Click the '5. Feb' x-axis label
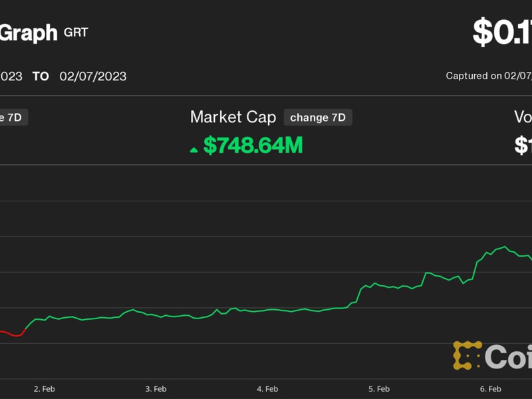 click(379, 388)
